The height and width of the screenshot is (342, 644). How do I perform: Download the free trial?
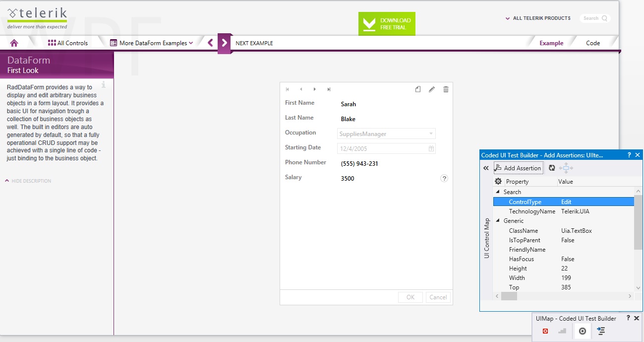click(x=387, y=24)
